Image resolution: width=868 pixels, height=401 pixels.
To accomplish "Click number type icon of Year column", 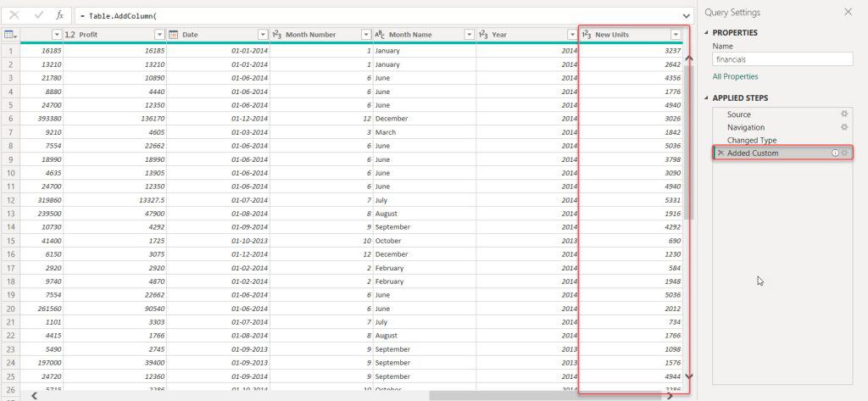I will coord(483,35).
